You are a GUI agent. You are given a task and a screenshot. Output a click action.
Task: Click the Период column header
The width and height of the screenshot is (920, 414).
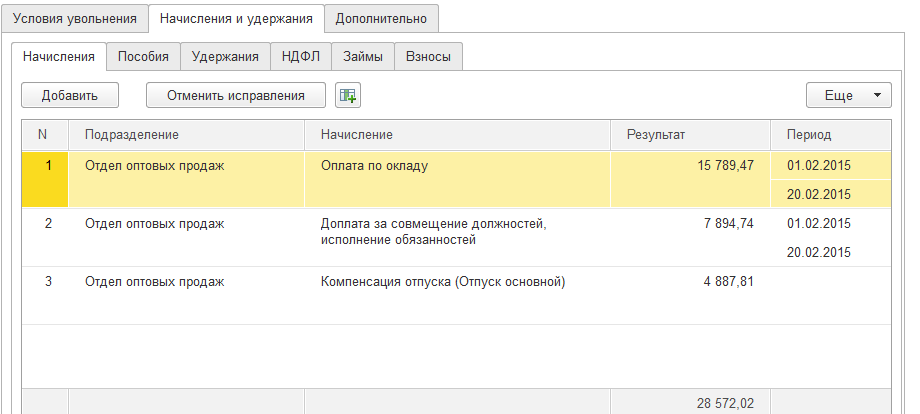830,134
